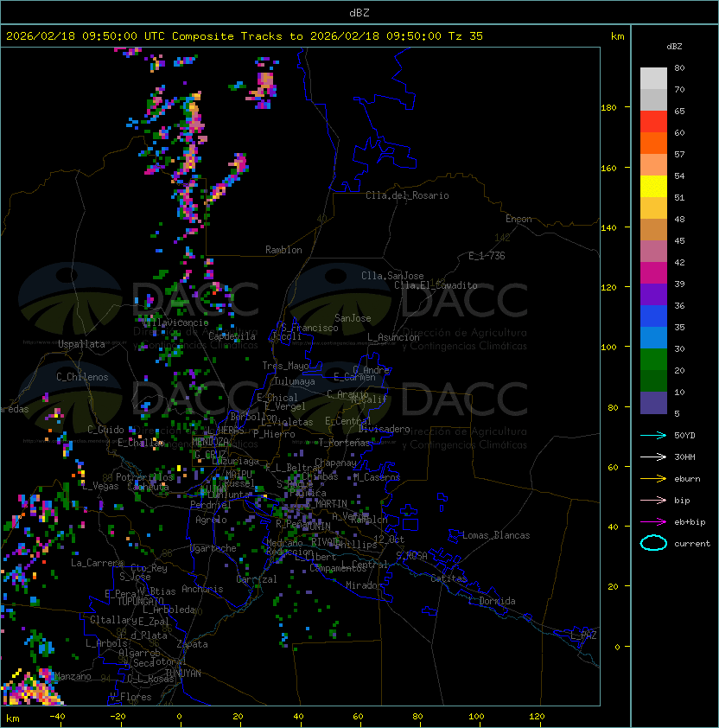Viewport: 719px width, 728px height.
Task: Click the 'TUNUYAN' map label
Action: point(183,674)
